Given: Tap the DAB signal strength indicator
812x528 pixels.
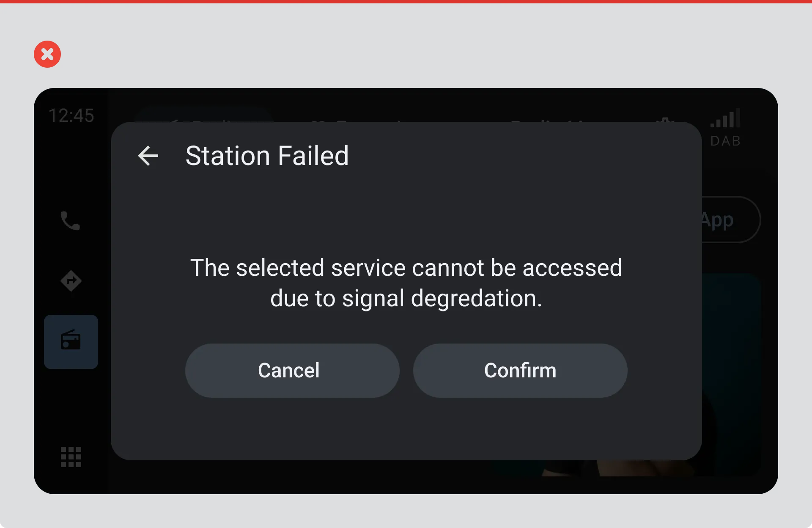Looking at the screenshot, I should 726,118.
